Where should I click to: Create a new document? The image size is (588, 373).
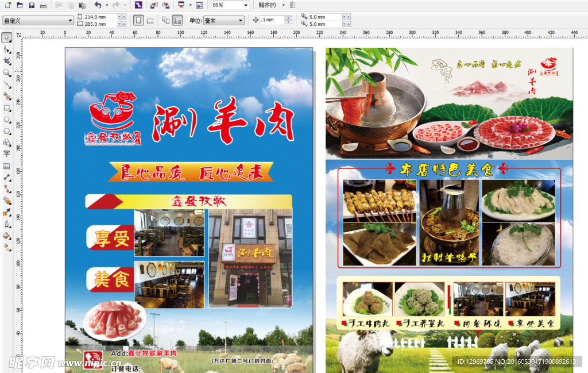click(x=8, y=5)
